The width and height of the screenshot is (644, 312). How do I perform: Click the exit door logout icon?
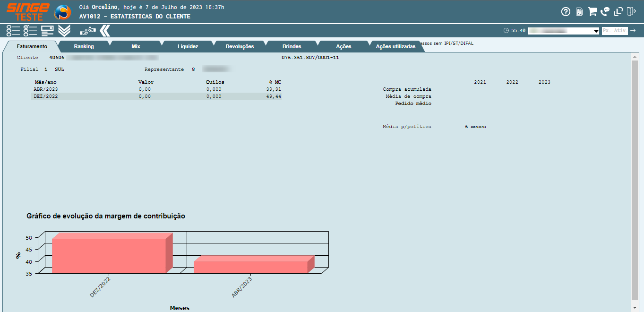click(x=632, y=12)
